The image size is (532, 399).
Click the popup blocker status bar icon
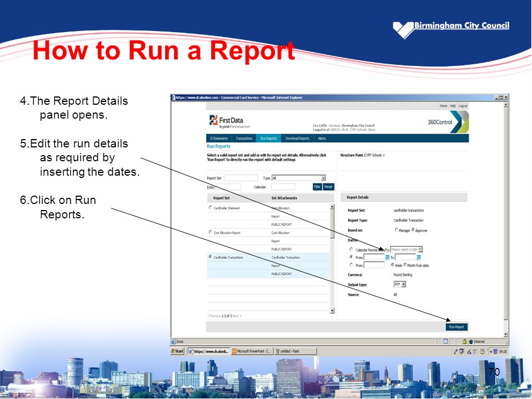point(446,341)
